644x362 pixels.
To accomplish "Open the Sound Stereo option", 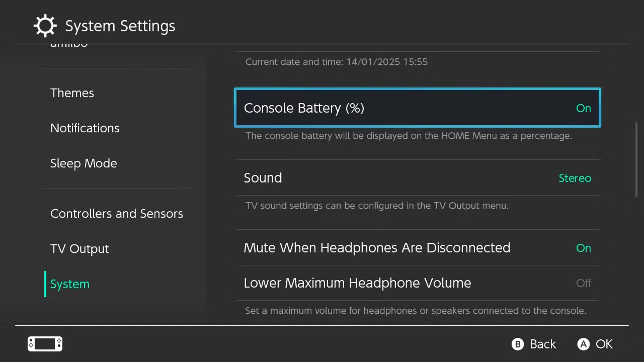I will (575, 178).
